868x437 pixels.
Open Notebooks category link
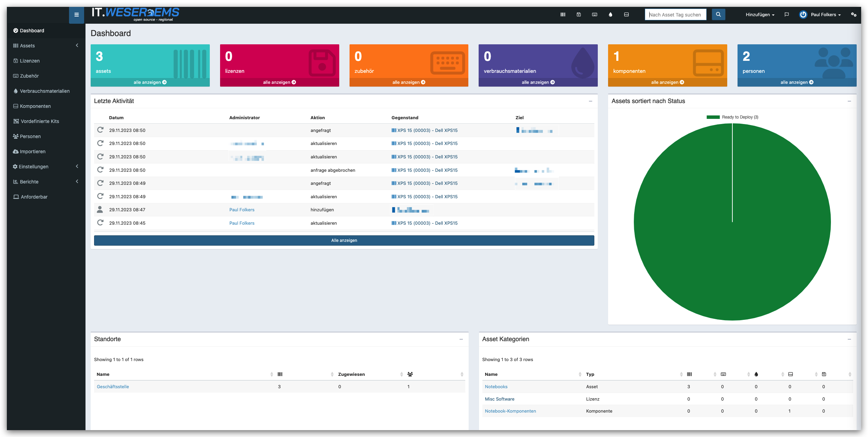(x=496, y=387)
